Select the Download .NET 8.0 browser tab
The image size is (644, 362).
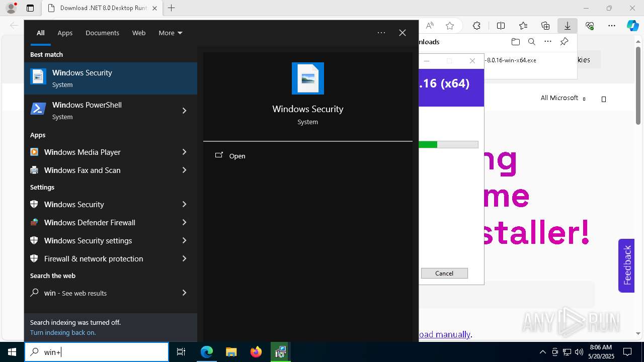(x=102, y=8)
